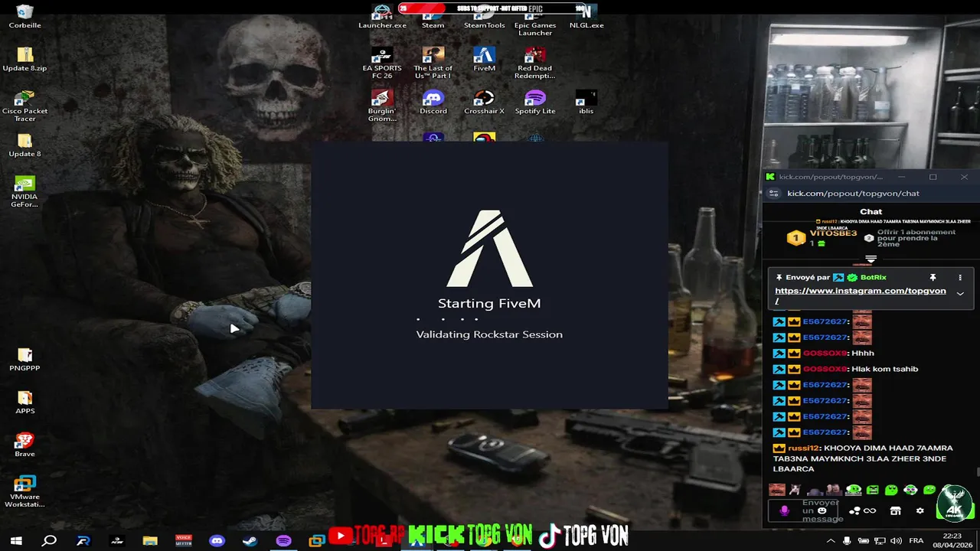This screenshot has width=980, height=551.
Task: Click GOSSOX9 username on Hhhh message
Action: pyautogui.click(x=825, y=353)
